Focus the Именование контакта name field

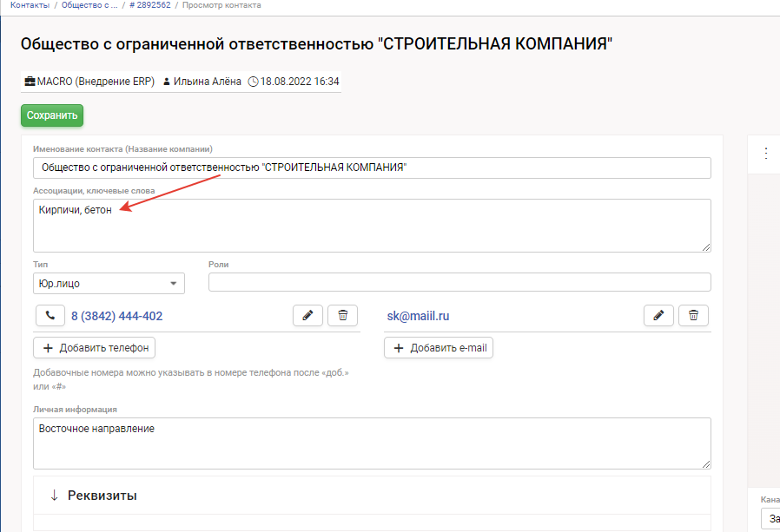pos(372,167)
